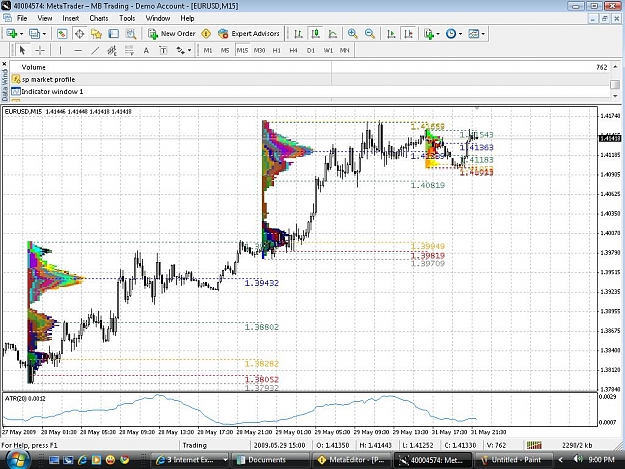Click the Arrows objects icon
The width and height of the screenshot is (625, 469).
pyautogui.click(x=181, y=50)
